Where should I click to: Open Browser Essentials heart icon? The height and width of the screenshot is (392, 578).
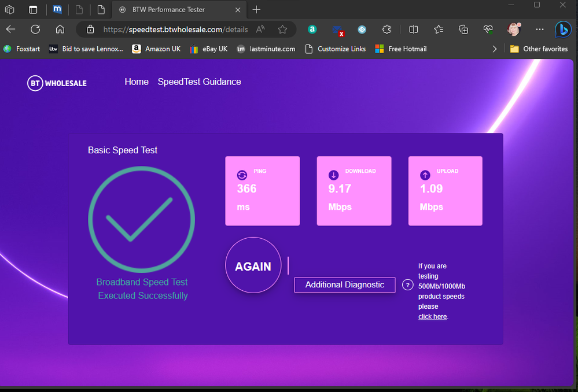coord(488,29)
